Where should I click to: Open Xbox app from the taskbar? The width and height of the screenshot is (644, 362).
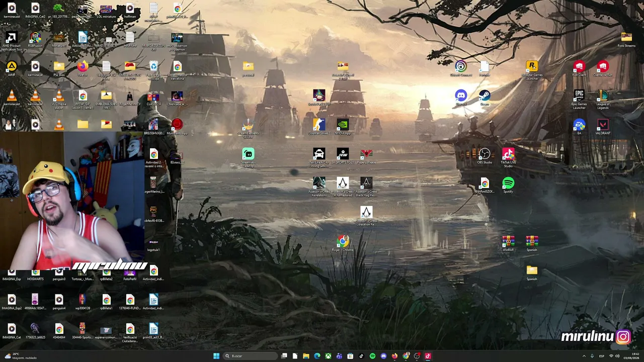328,356
